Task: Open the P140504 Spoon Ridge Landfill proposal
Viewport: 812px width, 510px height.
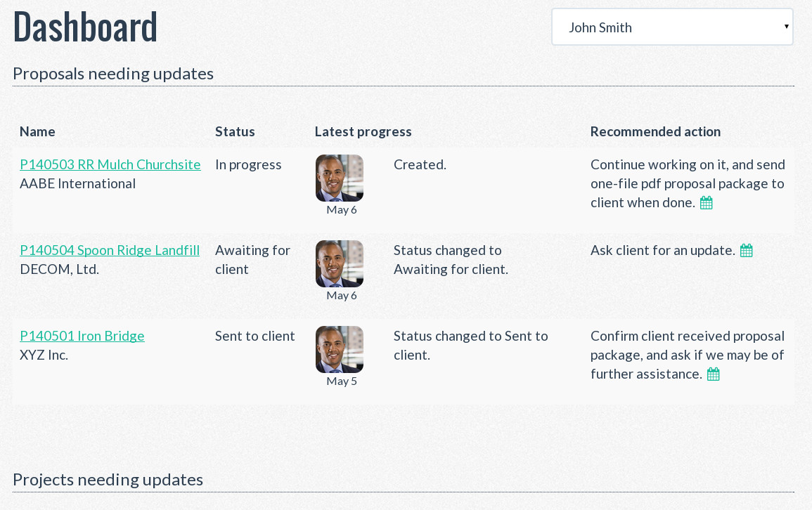Action: pos(110,250)
